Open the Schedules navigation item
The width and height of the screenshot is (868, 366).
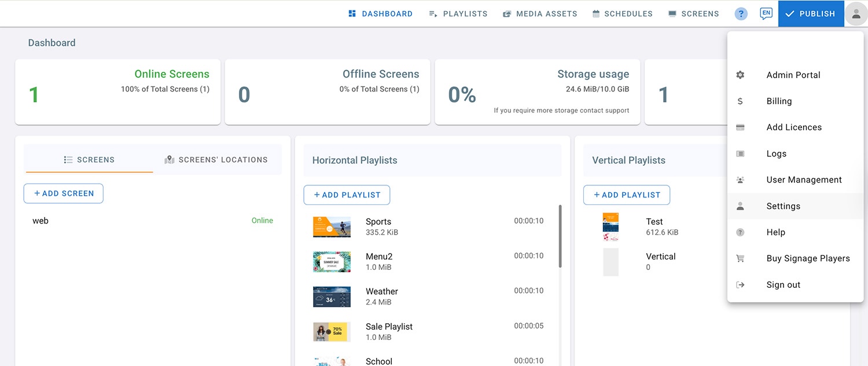coord(622,14)
